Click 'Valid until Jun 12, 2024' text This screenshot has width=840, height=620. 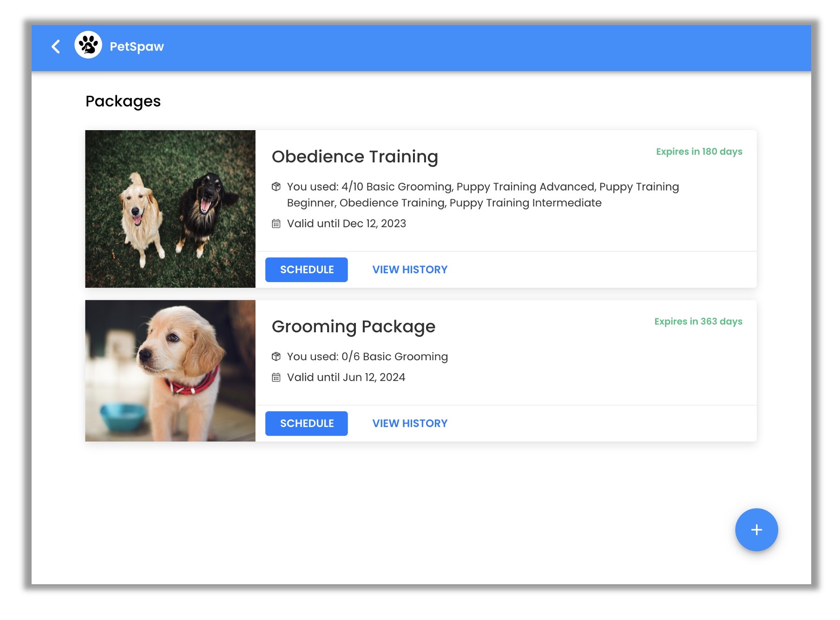tap(346, 377)
